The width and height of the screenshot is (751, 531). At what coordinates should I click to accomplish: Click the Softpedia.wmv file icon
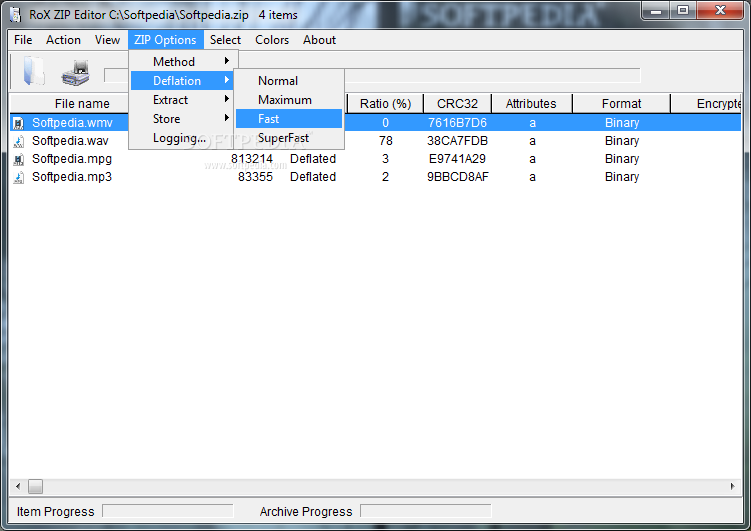click(x=18, y=124)
